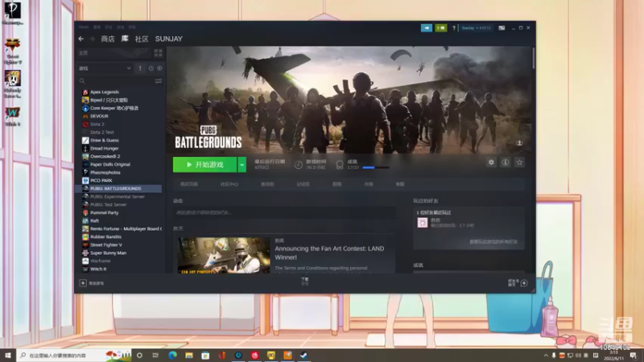644x362 pixels.
Task: Toggle the sort-order arrow button in sidebar
Action: click(x=140, y=68)
